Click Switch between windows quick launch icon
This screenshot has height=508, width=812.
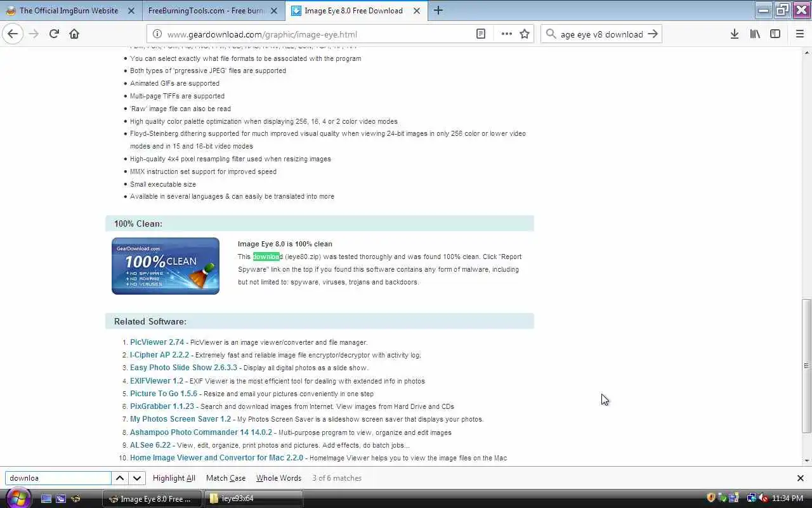[x=60, y=498]
